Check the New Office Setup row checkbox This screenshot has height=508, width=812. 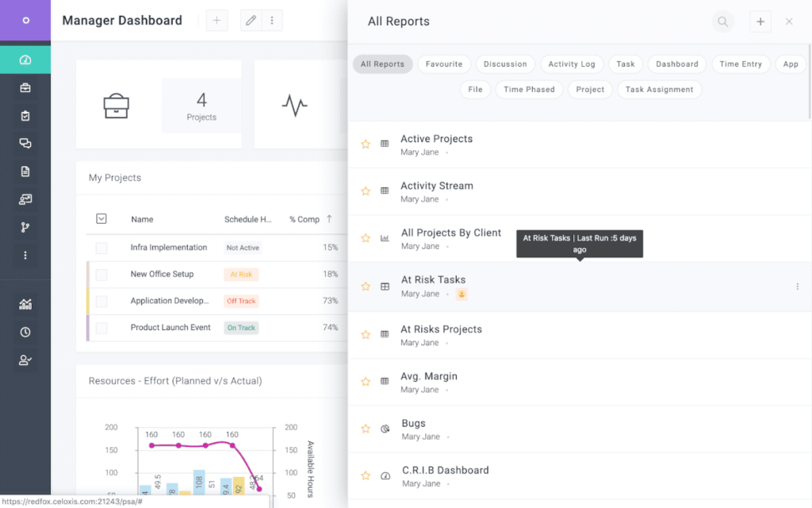pos(101,274)
